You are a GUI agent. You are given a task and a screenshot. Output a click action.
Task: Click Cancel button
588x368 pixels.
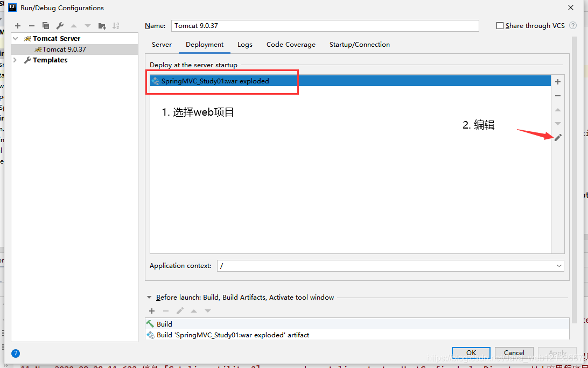point(514,352)
